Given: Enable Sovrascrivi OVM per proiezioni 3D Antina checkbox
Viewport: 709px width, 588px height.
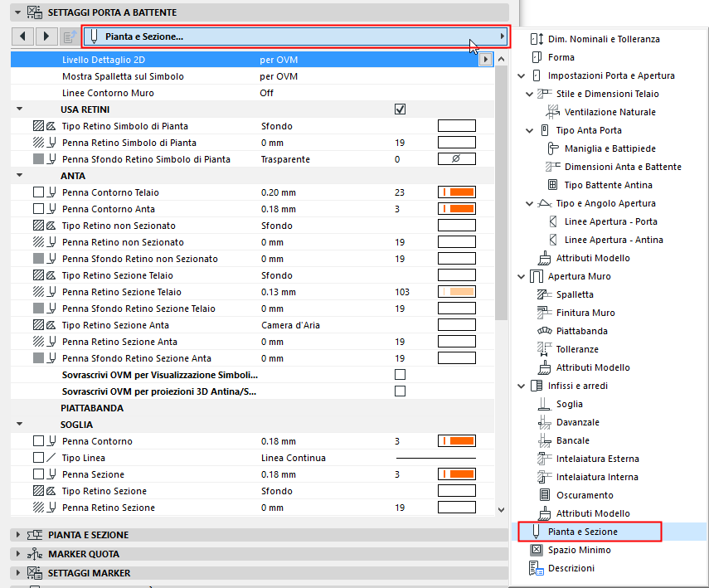Looking at the screenshot, I should pyautogui.click(x=400, y=391).
